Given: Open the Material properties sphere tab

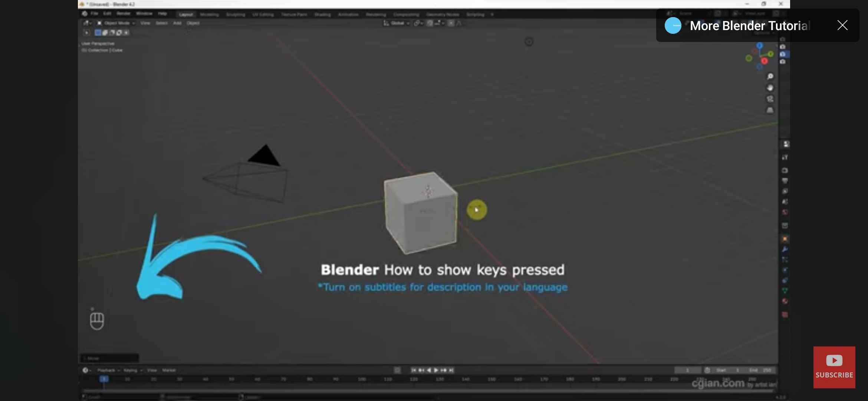Looking at the screenshot, I should point(785,301).
